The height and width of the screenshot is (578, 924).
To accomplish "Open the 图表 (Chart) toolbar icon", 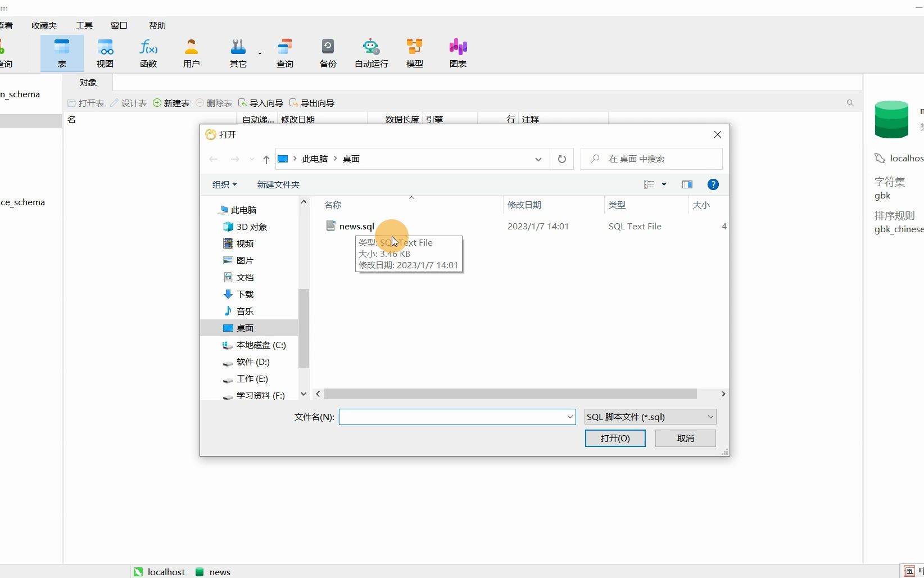I will tap(458, 53).
